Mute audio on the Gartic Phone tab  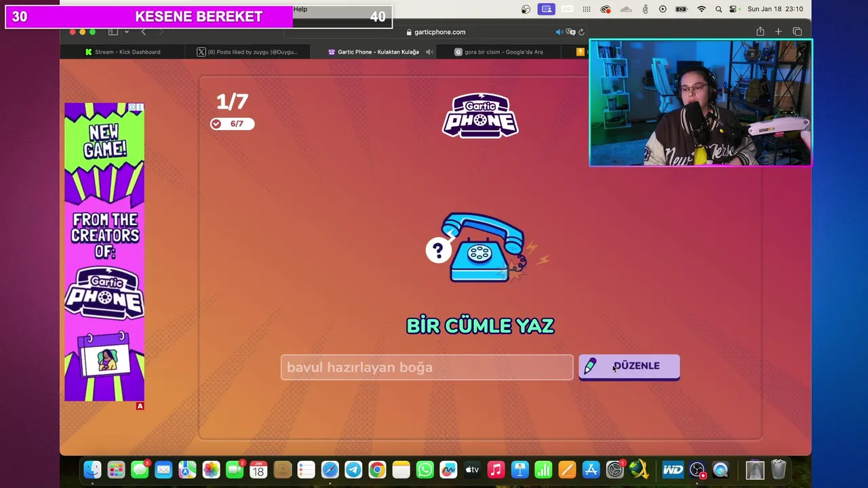[x=429, y=52]
